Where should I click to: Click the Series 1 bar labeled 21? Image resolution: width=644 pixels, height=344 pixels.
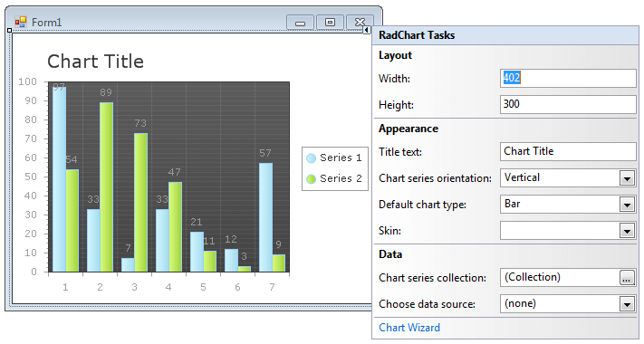click(197, 252)
